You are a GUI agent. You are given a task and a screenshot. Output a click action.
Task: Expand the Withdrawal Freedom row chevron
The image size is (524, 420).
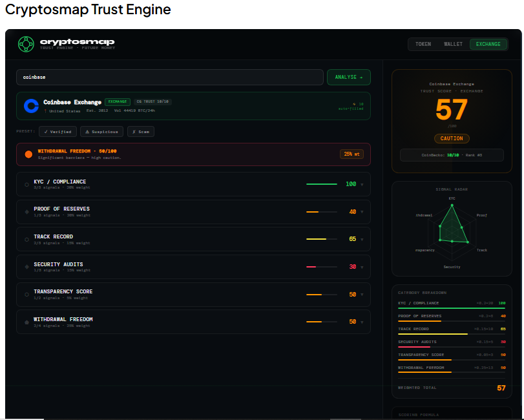click(362, 322)
